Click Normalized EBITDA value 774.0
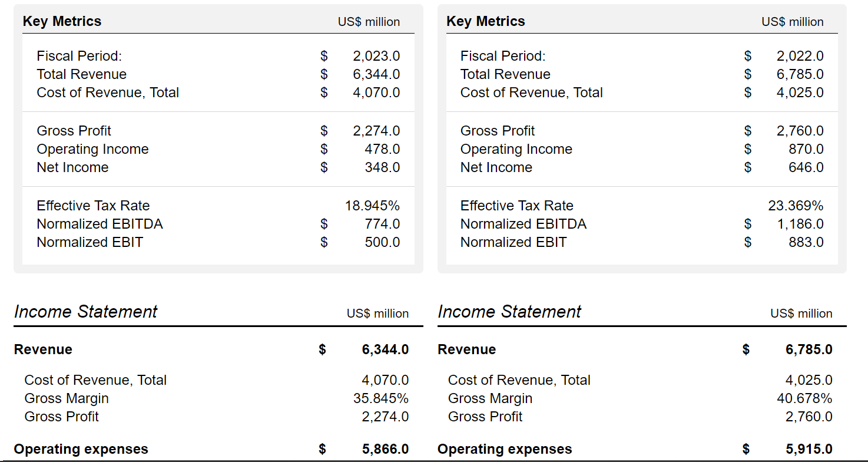 pos(382,224)
